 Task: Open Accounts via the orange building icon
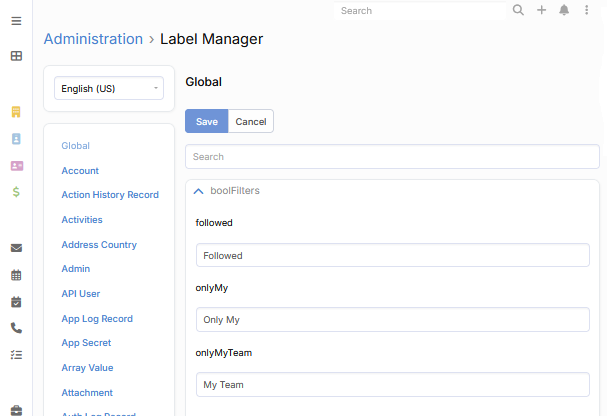16,112
